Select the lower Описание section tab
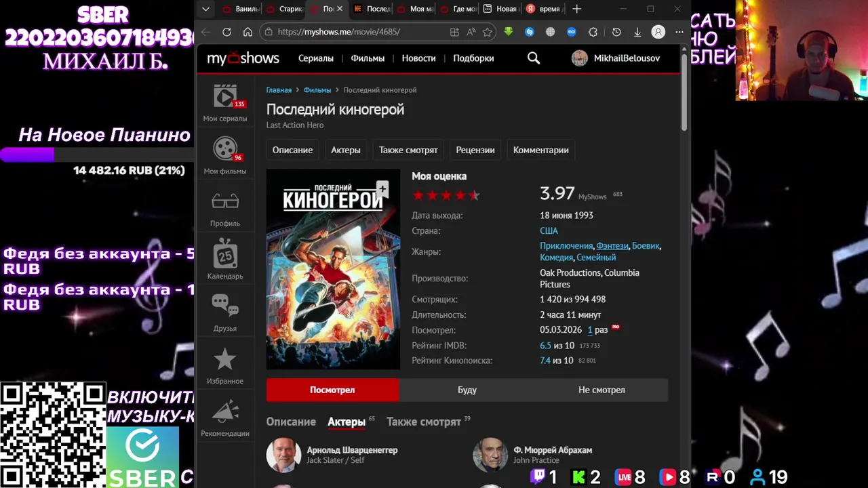Viewport: 868px width, 488px height. (x=291, y=422)
